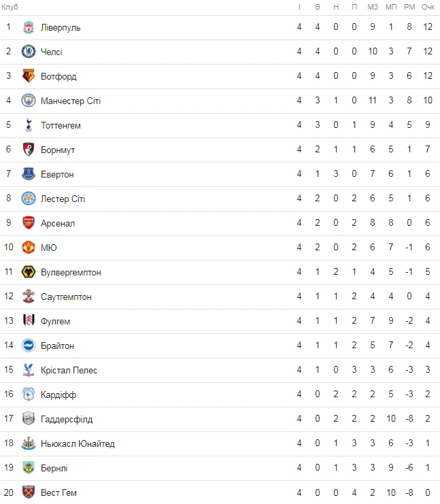Click the Crystal Palace eagle crest
This screenshot has height=504, width=440.
tap(28, 370)
